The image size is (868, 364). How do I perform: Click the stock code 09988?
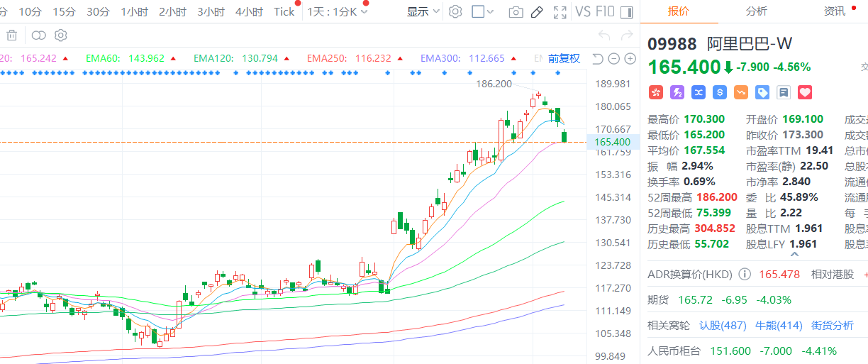pyautogui.click(x=672, y=43)
